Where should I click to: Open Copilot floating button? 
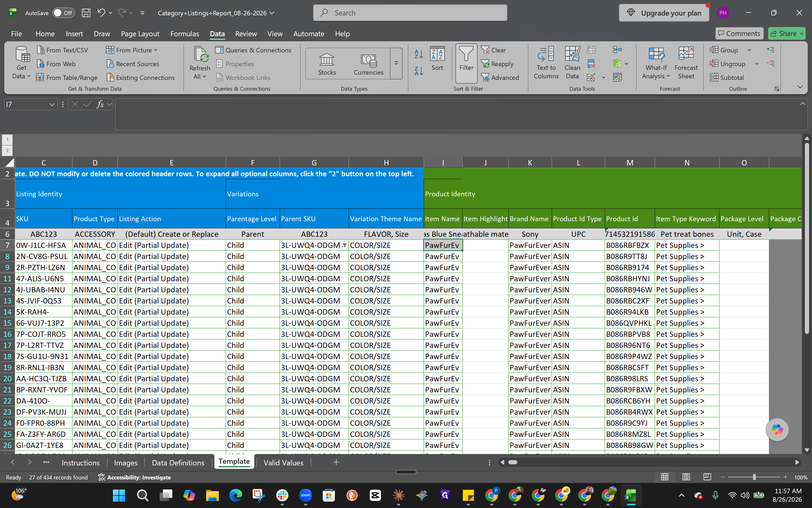(x=777, y=429)
